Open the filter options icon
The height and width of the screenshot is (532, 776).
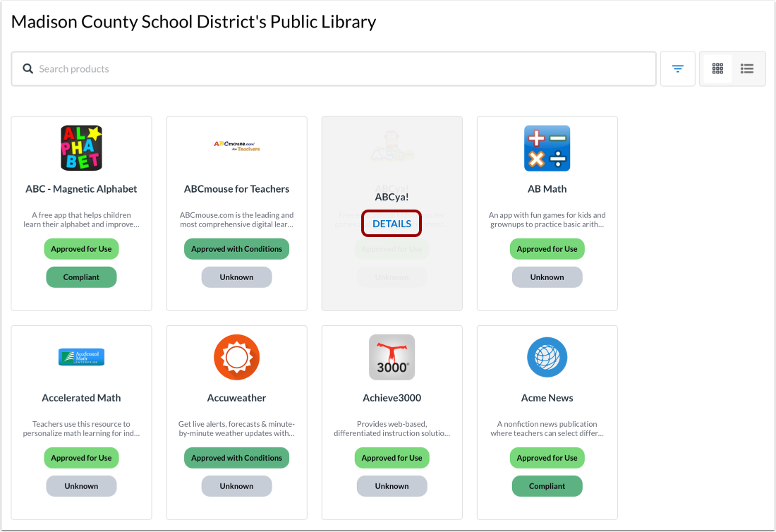coord(677,68)
